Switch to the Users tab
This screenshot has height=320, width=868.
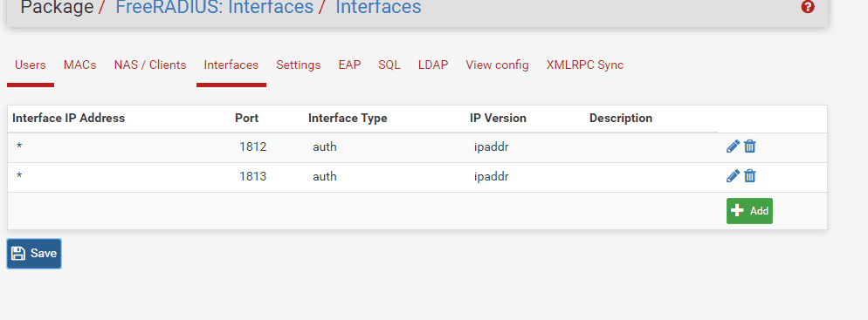point(31,65)
